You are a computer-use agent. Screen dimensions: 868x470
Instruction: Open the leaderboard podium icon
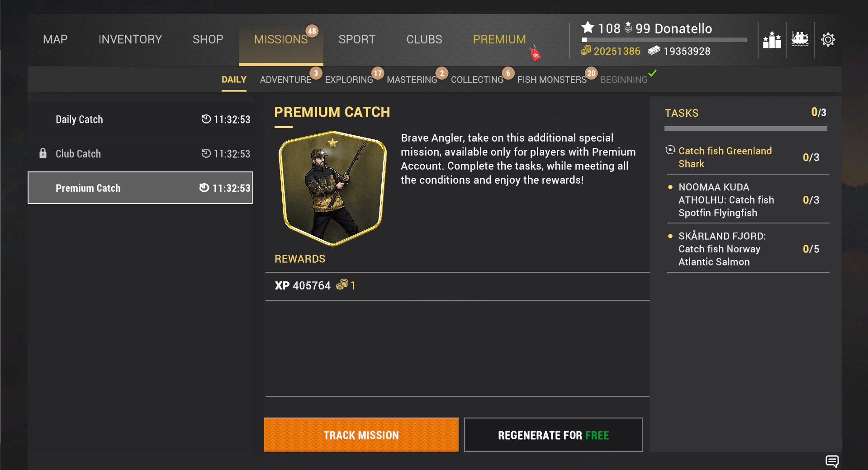772,40
